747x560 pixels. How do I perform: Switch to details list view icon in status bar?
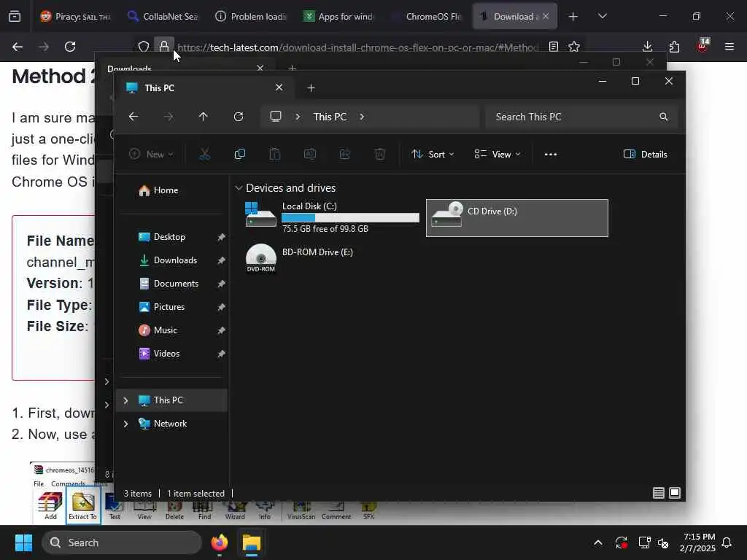pyautogui.click(x=659, y=493)
